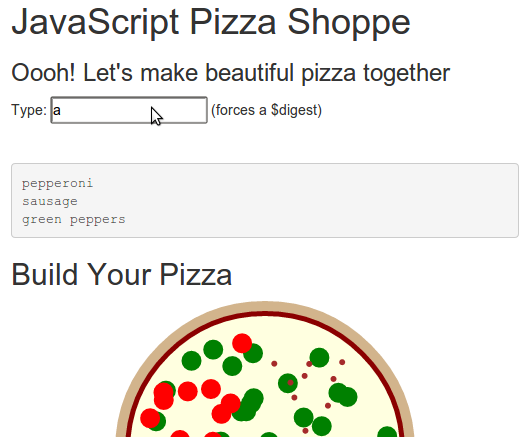Click the leftmost green pepper in top cluster
Image resolution: width=528 pixels, height=437 pixels.
(191, 361)
